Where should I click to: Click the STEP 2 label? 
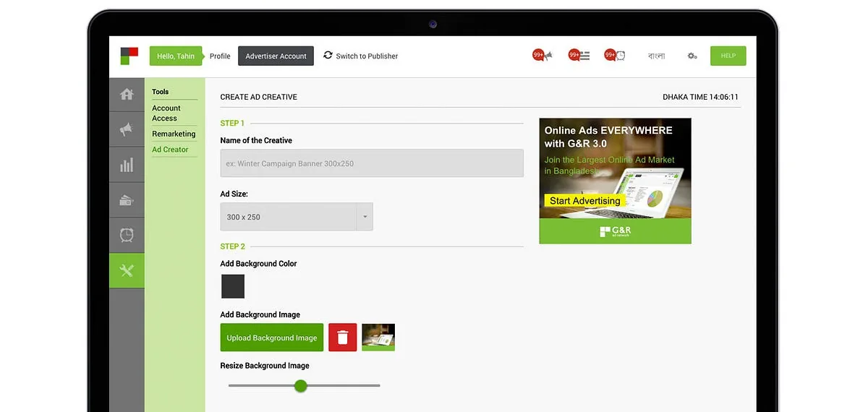(x=233, y=246)
